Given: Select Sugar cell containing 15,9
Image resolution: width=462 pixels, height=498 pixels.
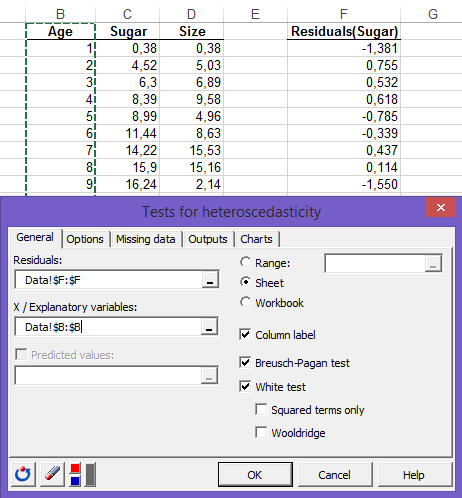Looking at the screenshot, I should point(127,167).
